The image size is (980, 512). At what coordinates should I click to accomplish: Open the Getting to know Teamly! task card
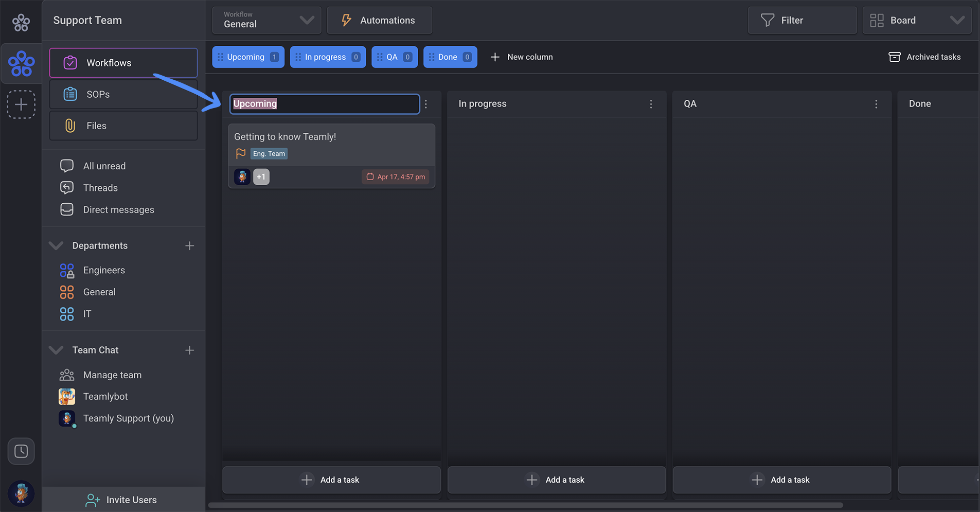(x=332, y=156)
